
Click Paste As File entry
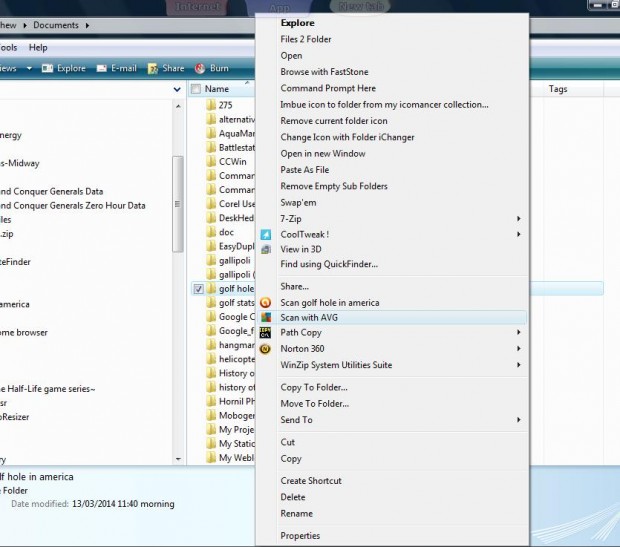coord(304,170)
